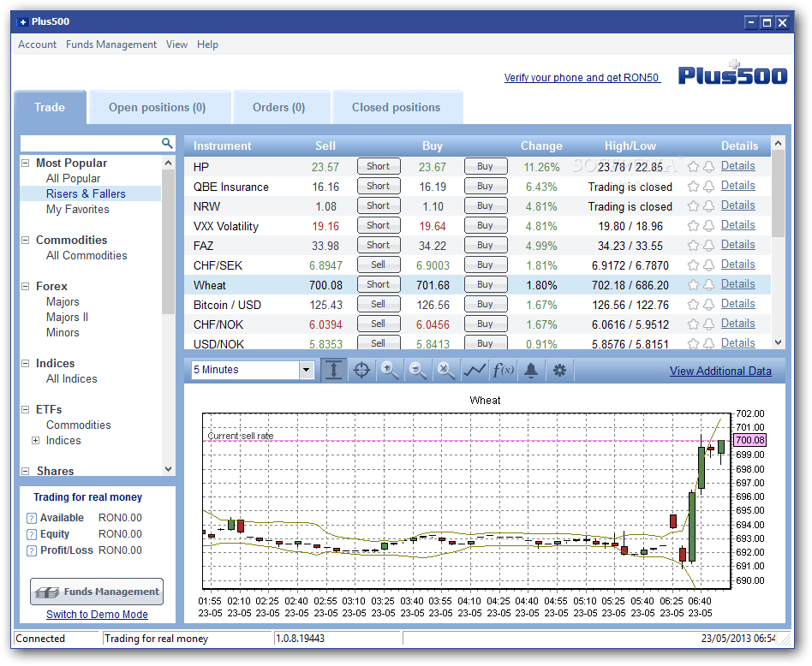Select All Indices category
The width and height of the screenshot is (812, 666).
coord(71,378)
